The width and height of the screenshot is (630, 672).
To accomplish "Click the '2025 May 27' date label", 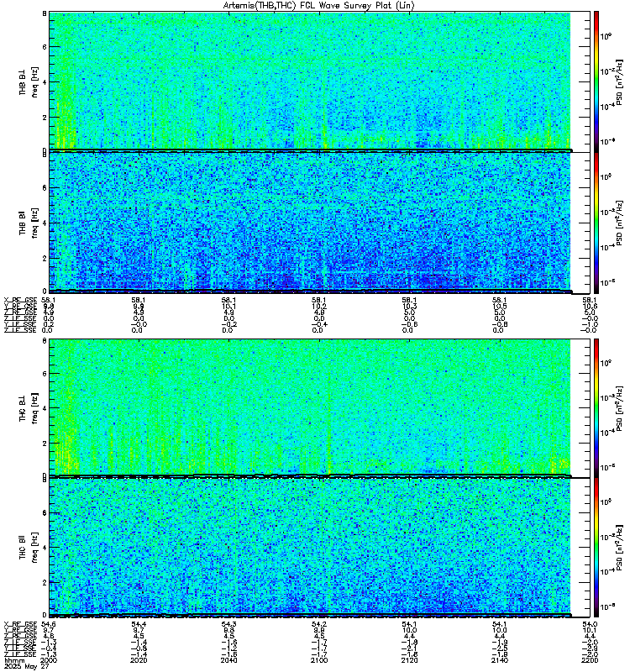I will click(x=26, y=666).
